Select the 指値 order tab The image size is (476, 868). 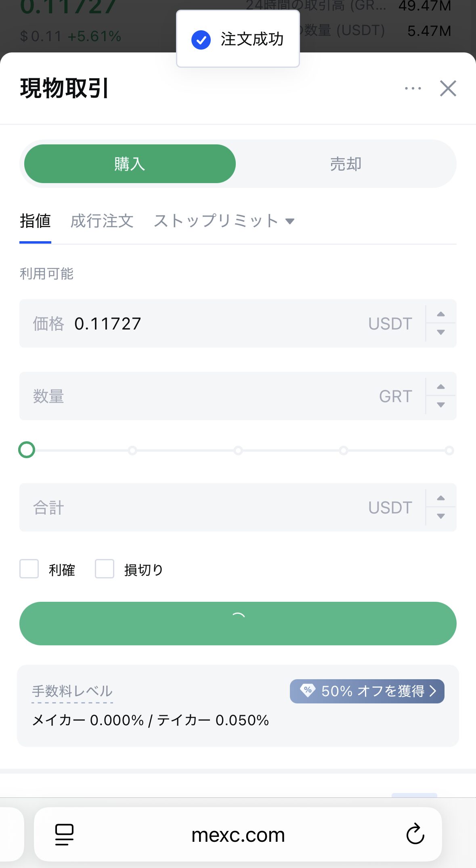pyautogui.click(x=35, y=221)
